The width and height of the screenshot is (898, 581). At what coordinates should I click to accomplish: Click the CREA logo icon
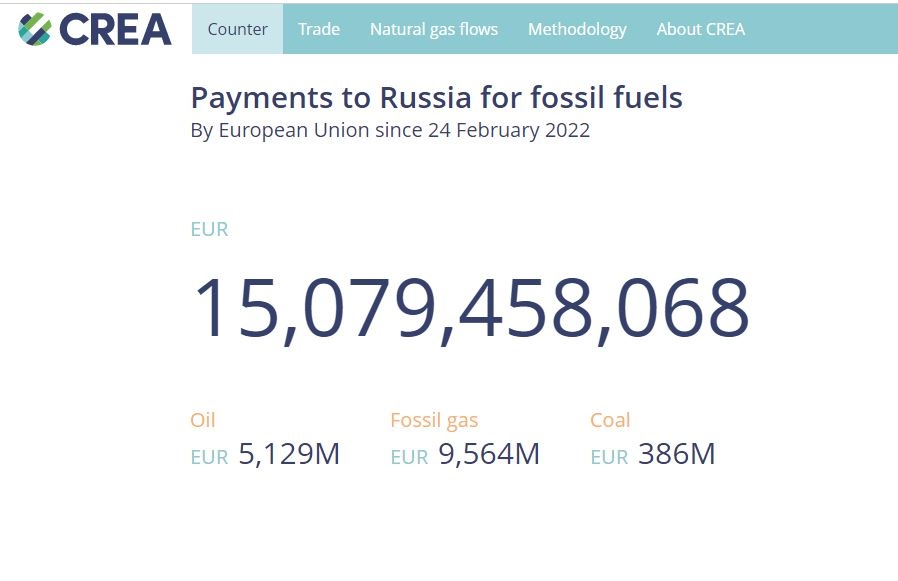click(35, 29)
